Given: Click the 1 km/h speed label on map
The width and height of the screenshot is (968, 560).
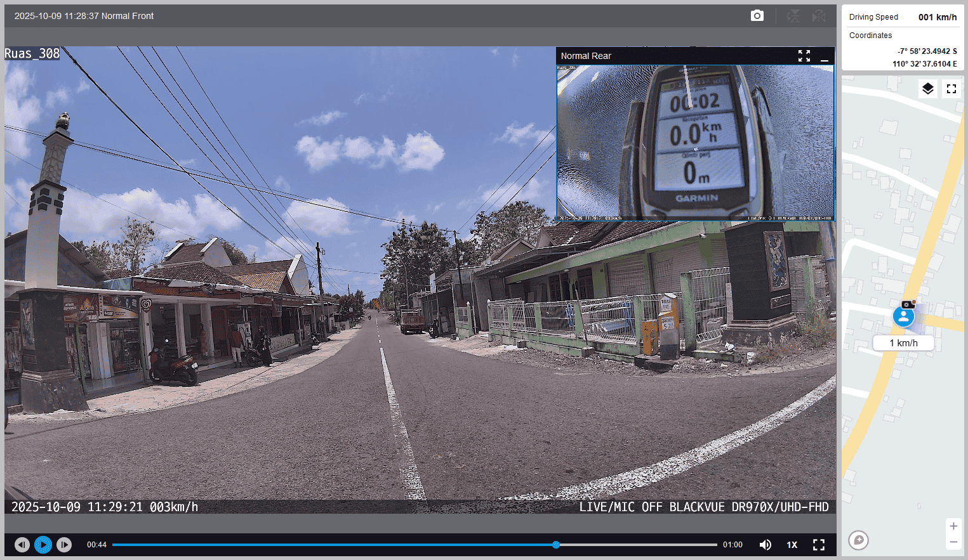Looking at the screenshot, I should click(x=903, y=343).
